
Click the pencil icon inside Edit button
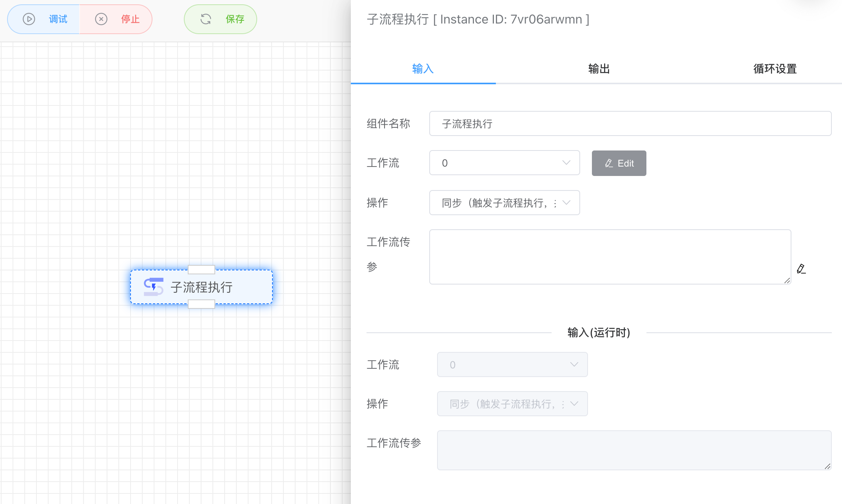pos(608,163)
